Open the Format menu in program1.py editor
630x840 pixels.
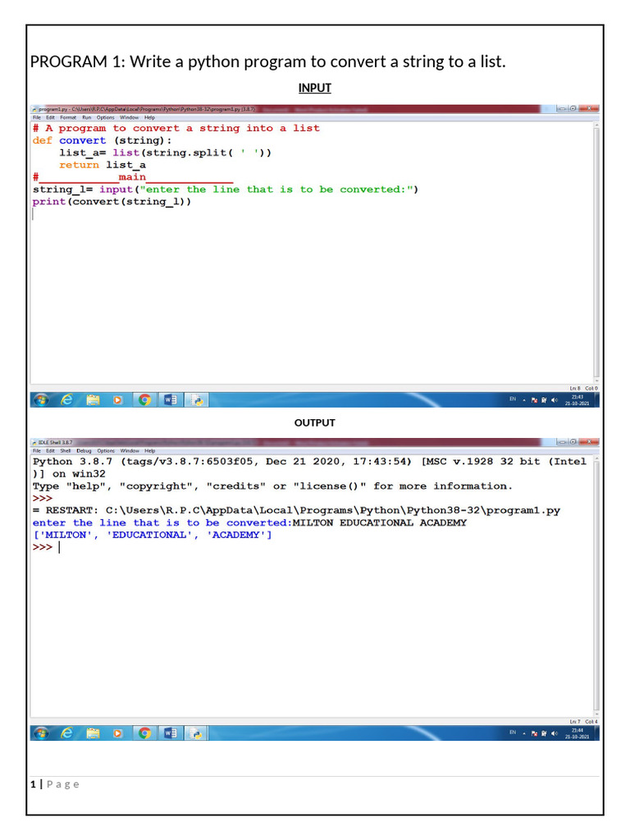(68, 117)
